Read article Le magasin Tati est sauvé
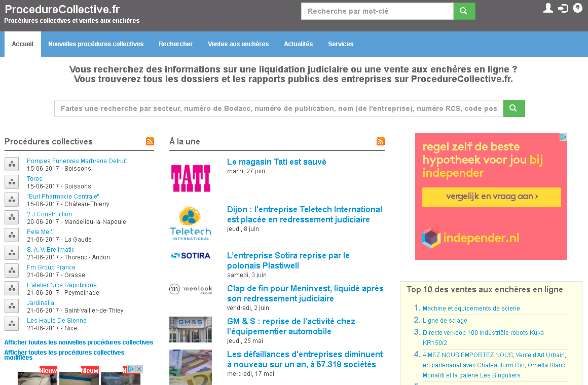The width and height of the screenshot is (588, 385). 276,162
